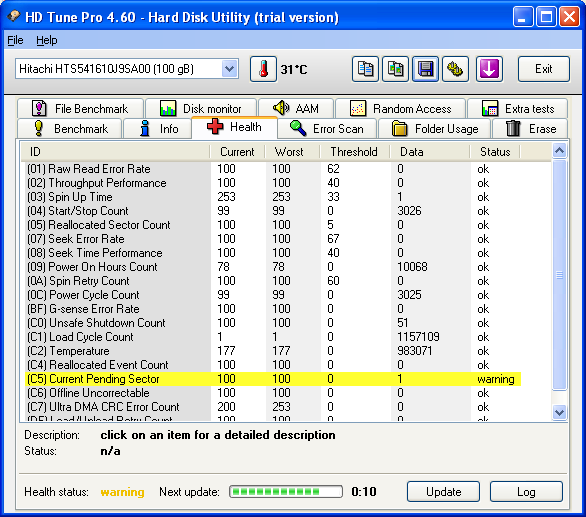This screenshot has height=517, width=586.
Task: Click the scroll up arrow of SMART list
Action: pyautogui.click(x=559, y=151)
